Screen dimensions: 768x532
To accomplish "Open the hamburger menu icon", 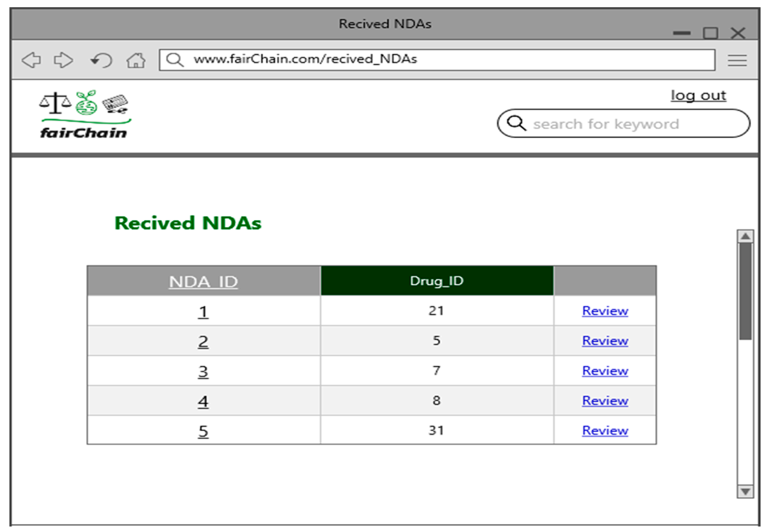I will [737, 60].
